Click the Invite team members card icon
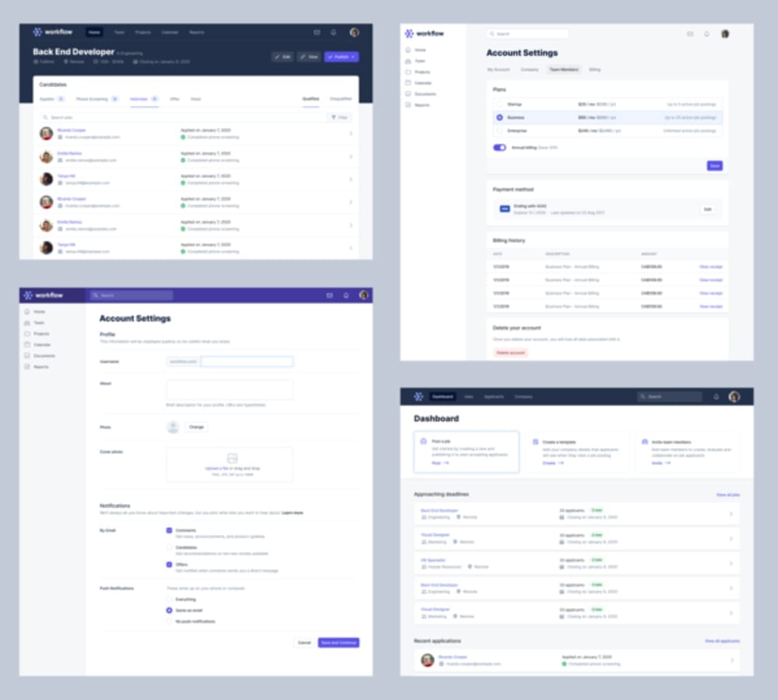778x700 pixels. tap(646, 442)
